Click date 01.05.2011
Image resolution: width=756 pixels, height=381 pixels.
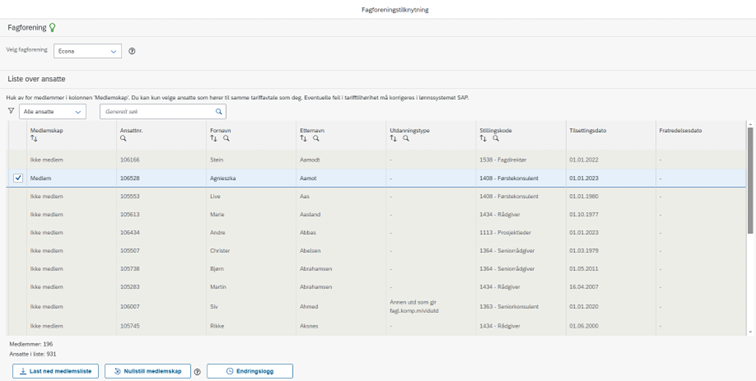click(x=584, y=269)
